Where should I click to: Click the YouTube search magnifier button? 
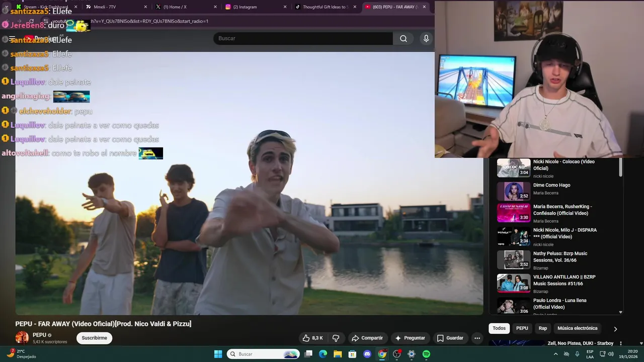click(403, 39)
